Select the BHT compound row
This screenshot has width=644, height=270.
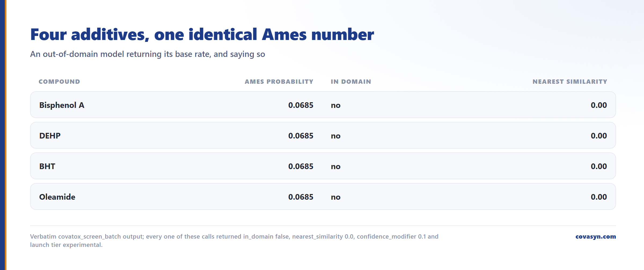click(x=323, y=166)
